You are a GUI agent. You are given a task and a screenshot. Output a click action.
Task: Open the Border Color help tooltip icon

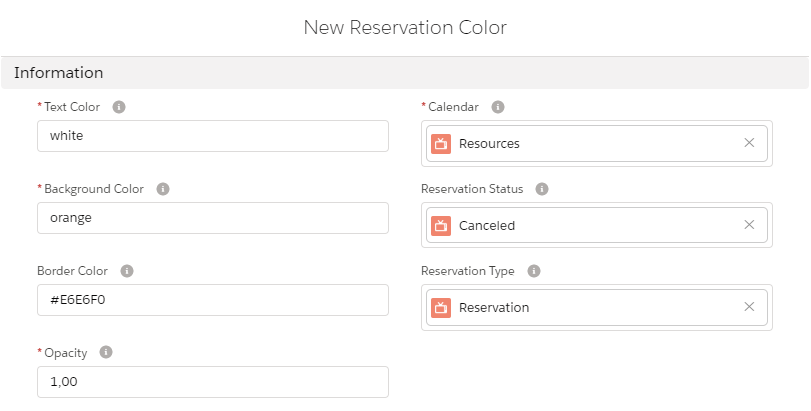click(127, 271)
